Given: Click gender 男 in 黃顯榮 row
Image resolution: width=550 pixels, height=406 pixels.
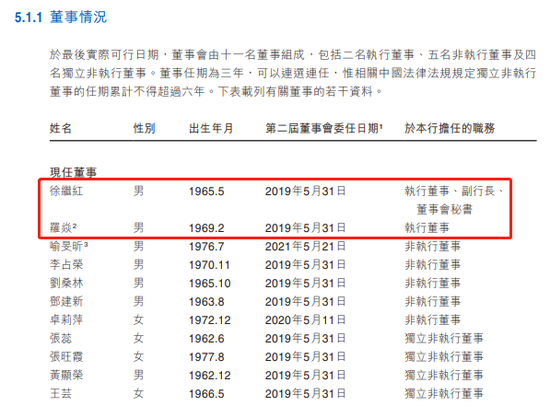Looking at the screenshot, I should coord(139,375).
